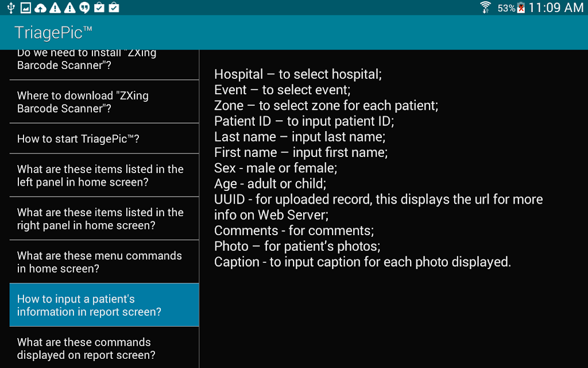Tap the 11:09 AM clock in status bar
This screenshot has height=368, width=588.
(x=556, y=7)
